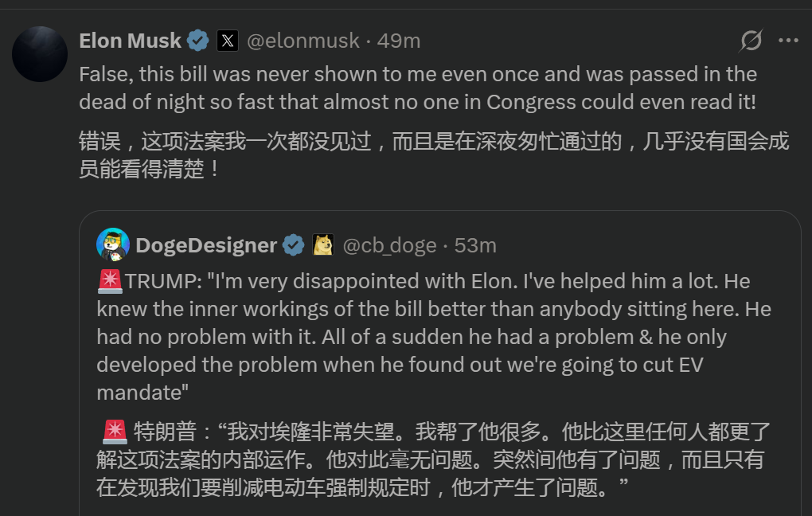Image resolution: width=812 pixels, height=516 pixels.
Task: Open the quoted post's 53m timestamp
Action: click(x=475, y=245)
